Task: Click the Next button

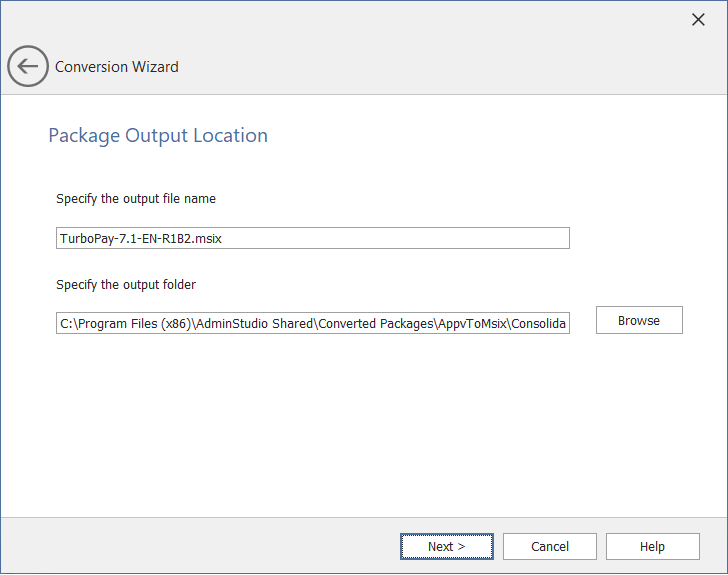Action: [x=446, y=546]
